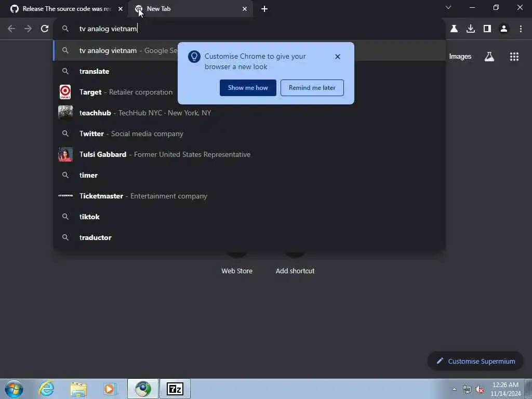Choose 'tv analog vietnam' Google Search suggestion
Screen dimensions: 532x399
[x=249, y=50]
